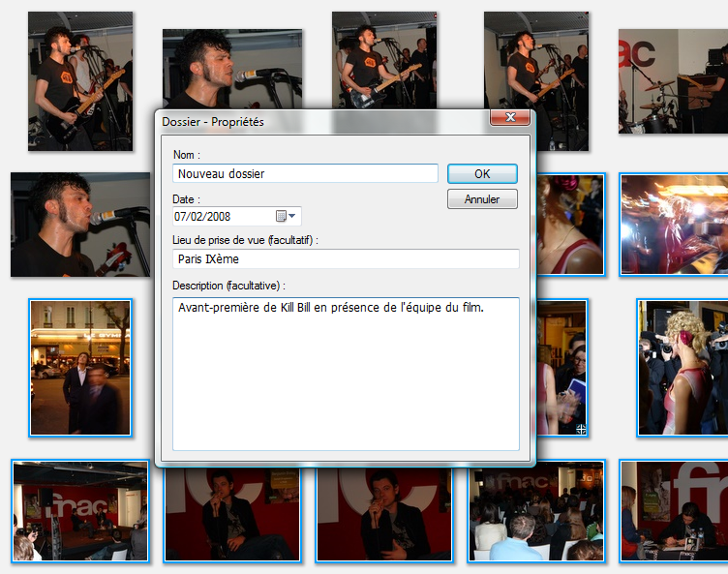Image resolution: width=728 pixels, height=574 pixels.
Task: Select the wide fnac stage thumbnail
Action: (x=80, y=511)
